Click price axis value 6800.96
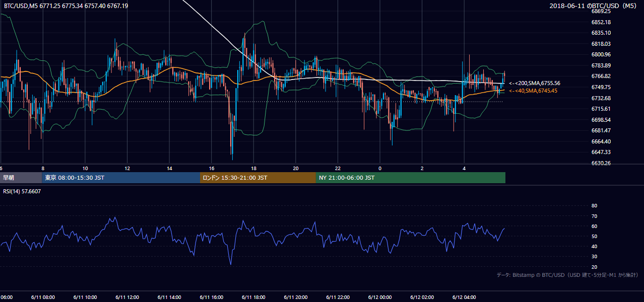This screenshot has height=302, width=644. point(601,54)
